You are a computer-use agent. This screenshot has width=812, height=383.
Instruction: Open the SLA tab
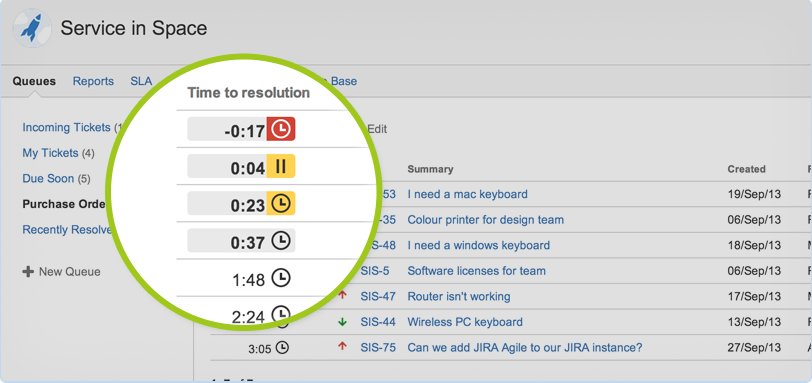(141, 81)
